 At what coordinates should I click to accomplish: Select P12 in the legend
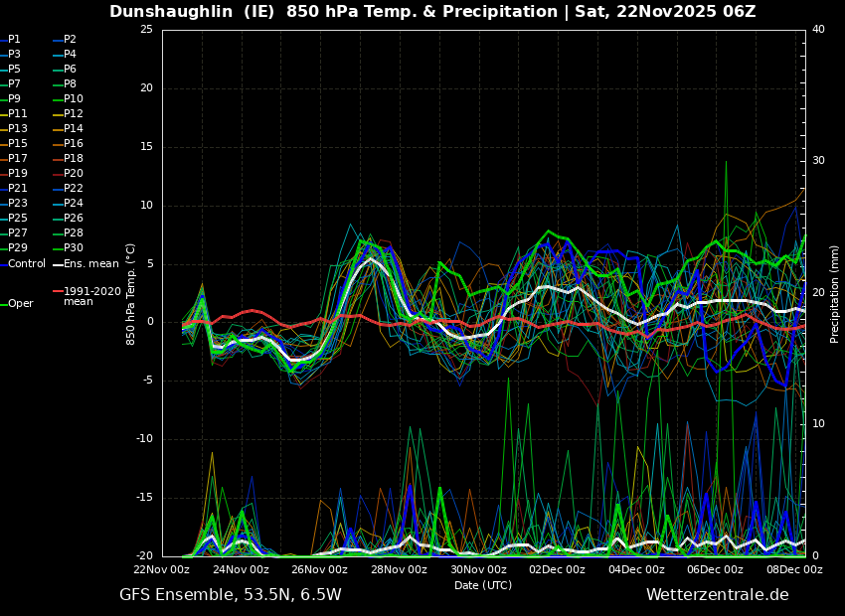pyautogui.click(x=74, y=113)
